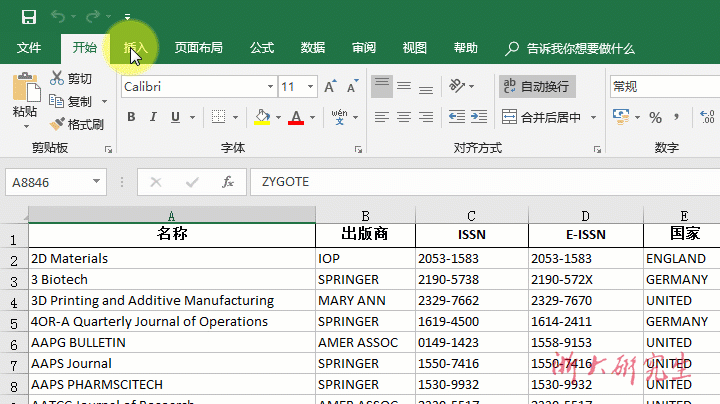
Task: Apply red font color
Action: pyautogui.click(x=296, y=117)
